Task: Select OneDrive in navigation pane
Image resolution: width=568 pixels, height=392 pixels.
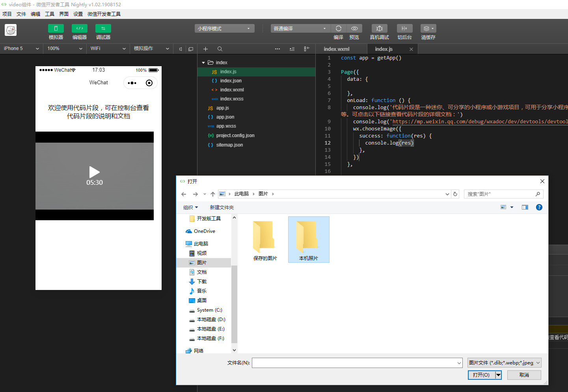Action: [201, 231]
